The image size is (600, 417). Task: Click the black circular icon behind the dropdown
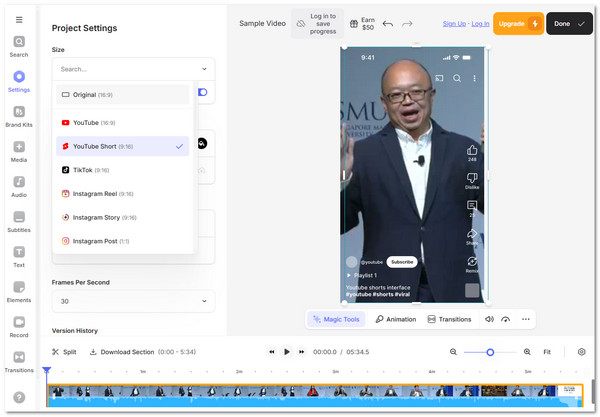(202, 143)
